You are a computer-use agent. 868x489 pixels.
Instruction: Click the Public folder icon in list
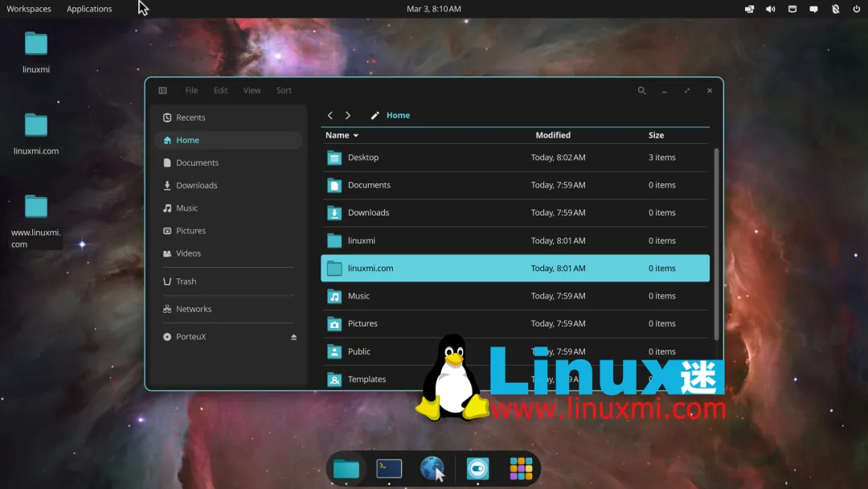pos(334,351)
